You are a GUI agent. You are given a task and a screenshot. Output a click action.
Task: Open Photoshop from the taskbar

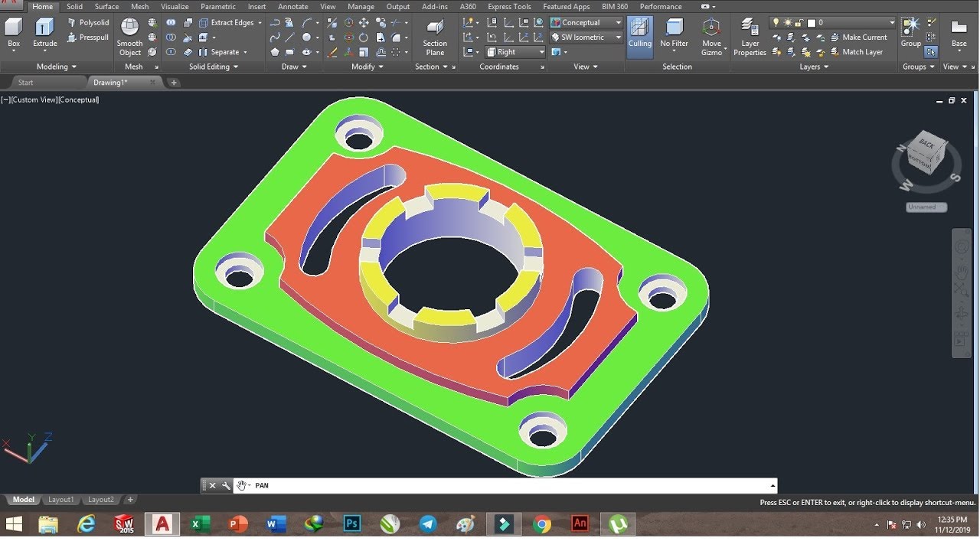pyautogui.click(x=352, y=524)
